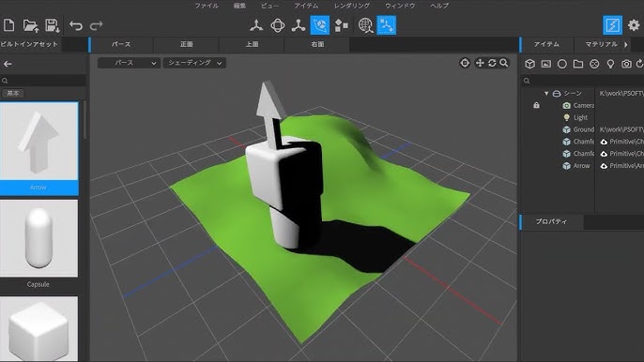Click the shapes arrangement tool icon

click(x=342, y=25)
